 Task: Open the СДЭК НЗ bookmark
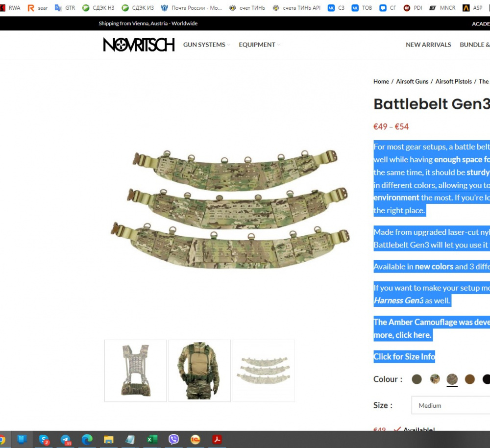click(x=98, y=8)
